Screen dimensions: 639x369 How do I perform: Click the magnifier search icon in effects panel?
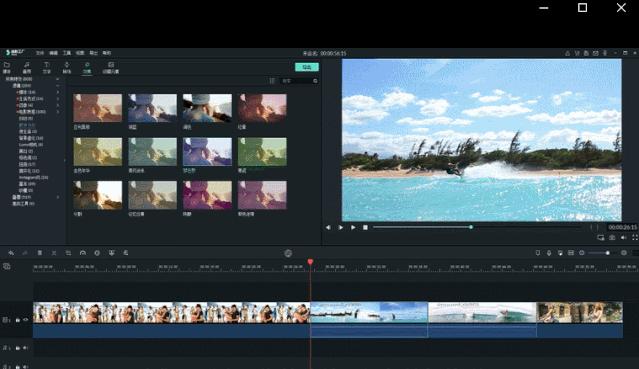315,81
